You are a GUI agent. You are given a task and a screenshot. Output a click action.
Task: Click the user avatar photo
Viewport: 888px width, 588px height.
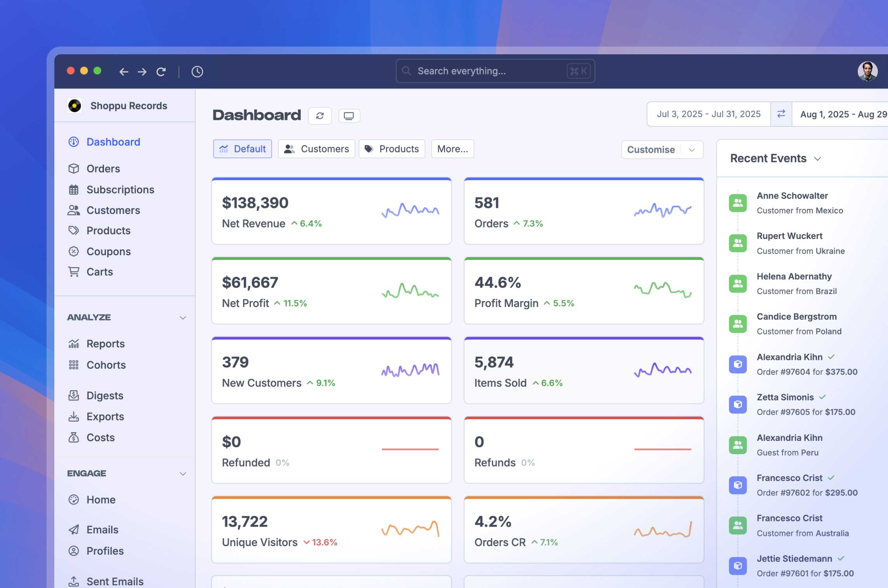(867, 71)
